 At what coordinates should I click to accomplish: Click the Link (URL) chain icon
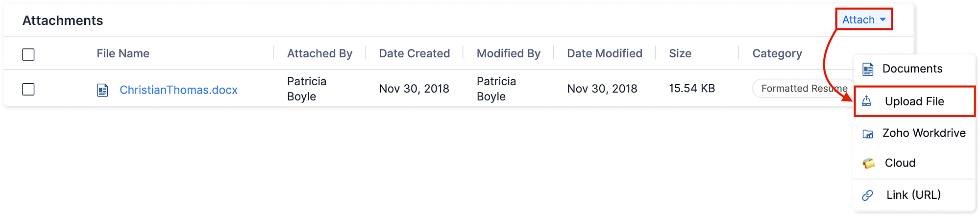click(868, 195)
